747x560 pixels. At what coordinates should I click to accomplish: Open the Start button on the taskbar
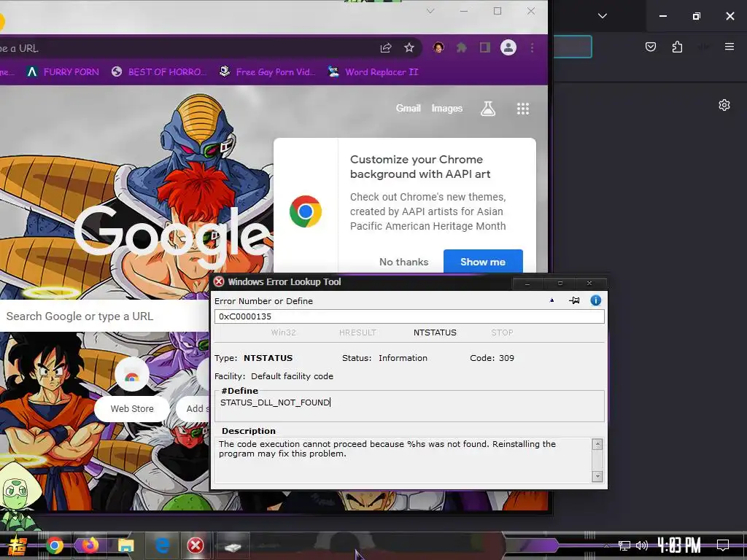pos(17,545)
